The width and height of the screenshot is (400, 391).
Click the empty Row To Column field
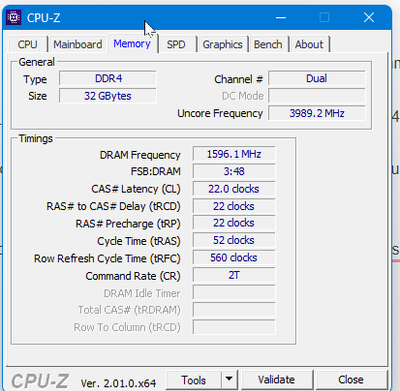[x=234, y=327]
